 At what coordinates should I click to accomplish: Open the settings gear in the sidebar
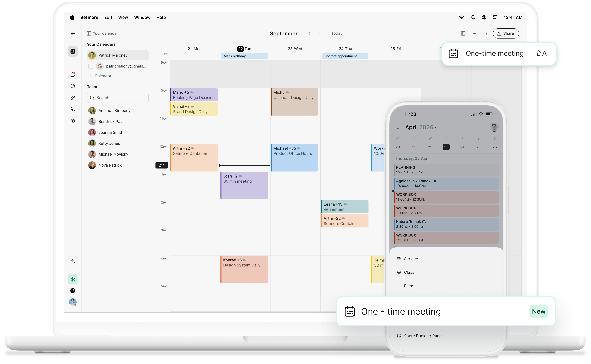[x=73, y=121]
